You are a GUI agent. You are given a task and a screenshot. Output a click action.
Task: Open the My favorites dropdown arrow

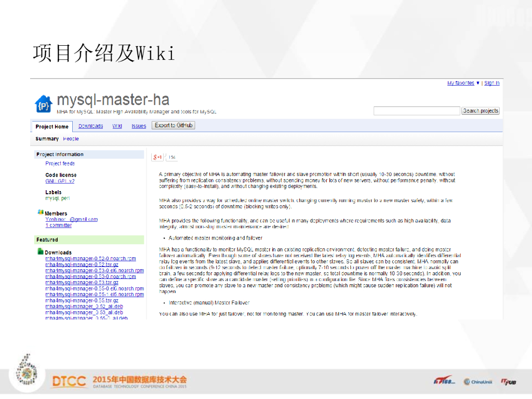(478, 83)
